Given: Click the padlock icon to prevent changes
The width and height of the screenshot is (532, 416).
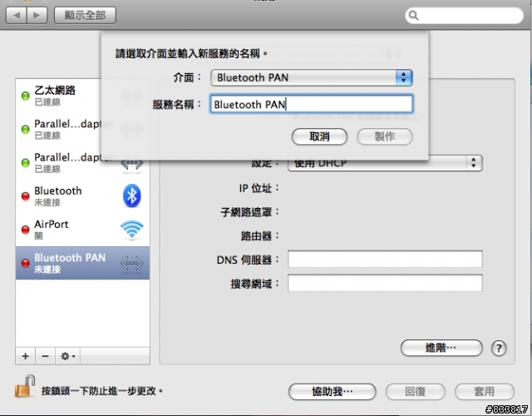Looking at the screenshot, I should coord(25,386).
